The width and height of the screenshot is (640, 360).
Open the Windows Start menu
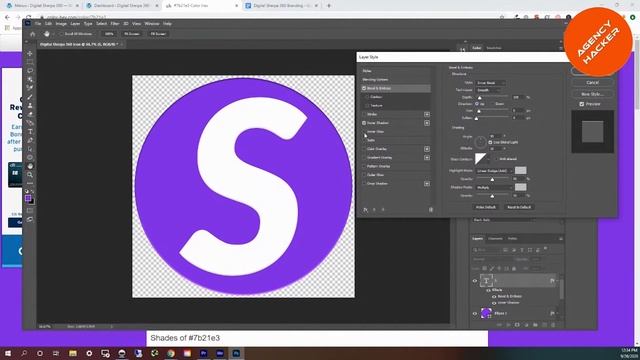(7, 353)
